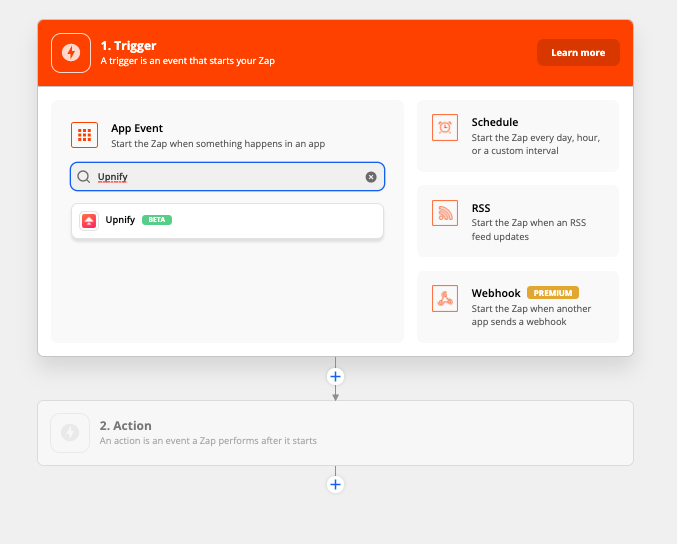The height and width of the screenshot is (544, 677).
Task: Add a step between Trigger and Action
Action: (x=335, y=376)
